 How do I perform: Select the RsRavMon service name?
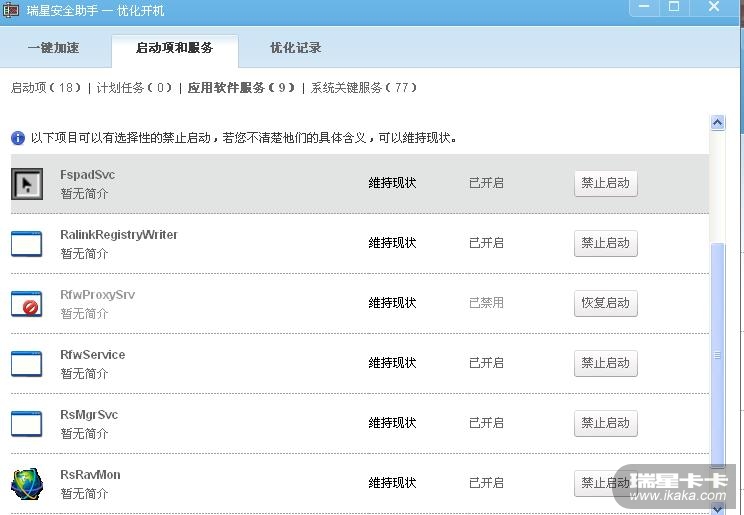[x=90, y=475]
